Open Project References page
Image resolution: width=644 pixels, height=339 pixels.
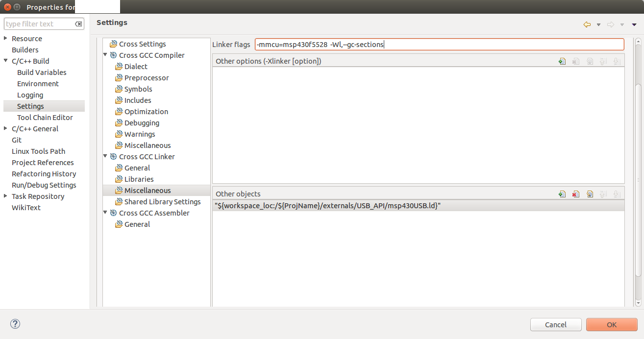[x=43, y=163]
